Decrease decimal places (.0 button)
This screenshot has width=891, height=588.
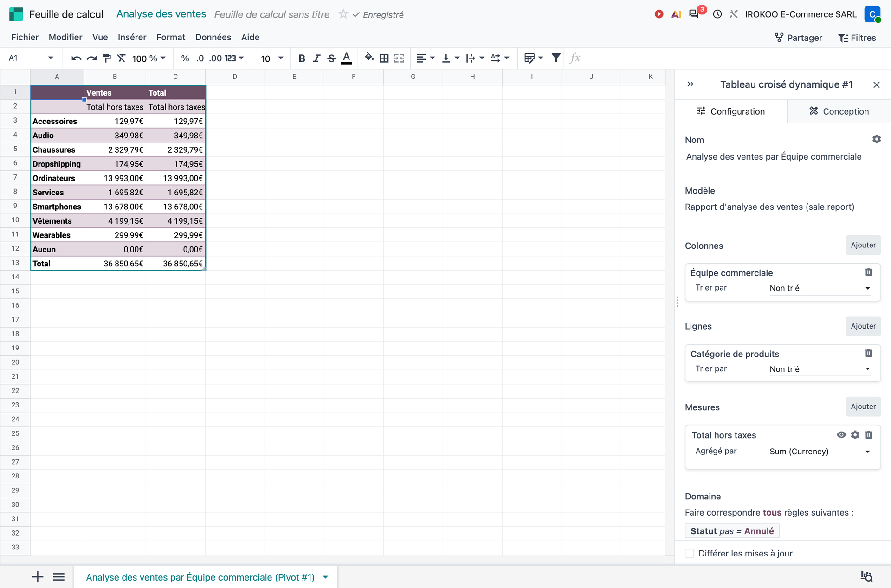pos(200,58)
